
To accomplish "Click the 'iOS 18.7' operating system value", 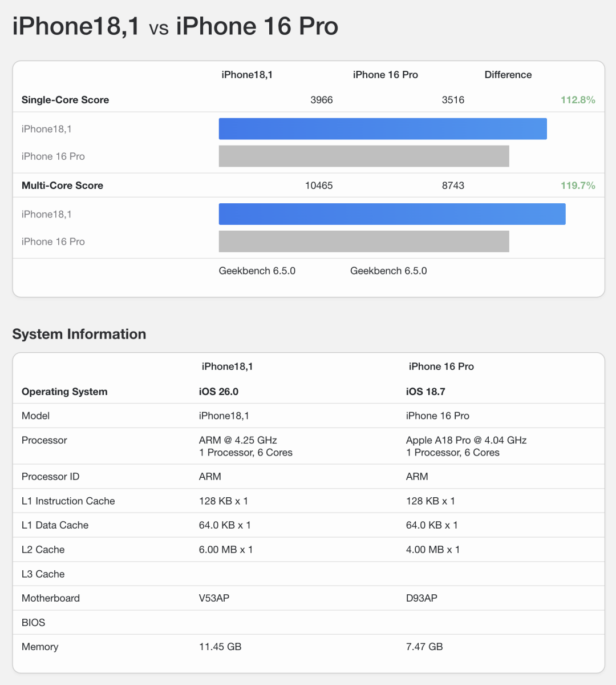I will tap(425, 392).
